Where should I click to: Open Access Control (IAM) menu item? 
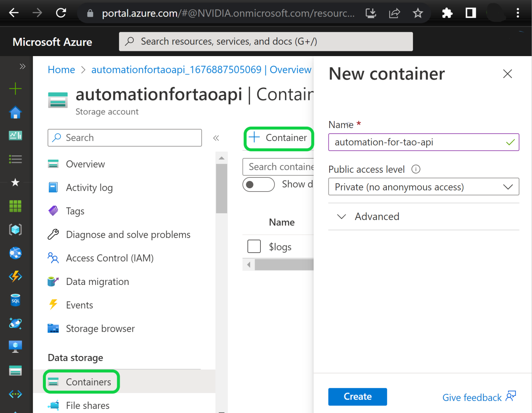[x=109, y=258]
